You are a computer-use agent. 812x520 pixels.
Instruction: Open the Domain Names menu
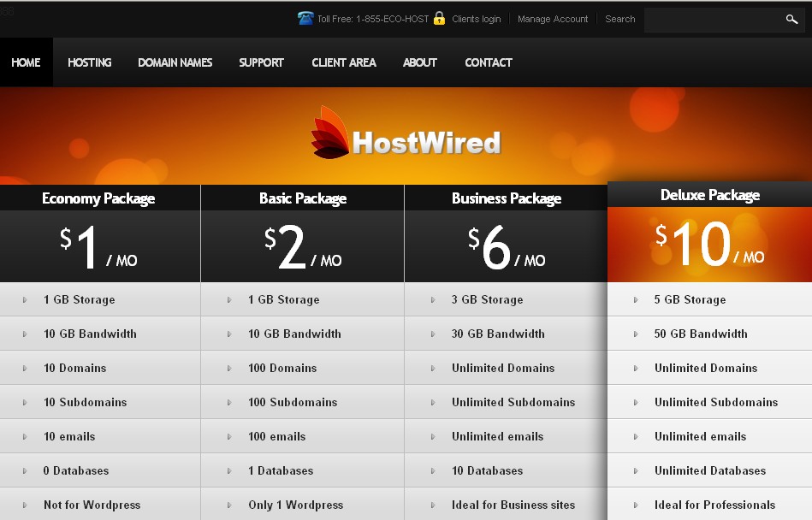[175, 62]
